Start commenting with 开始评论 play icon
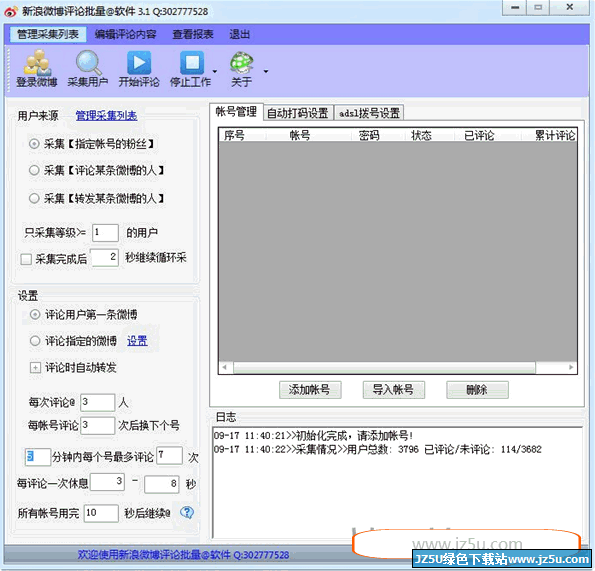This screenshot has height=571, width=595. point(139,63)
